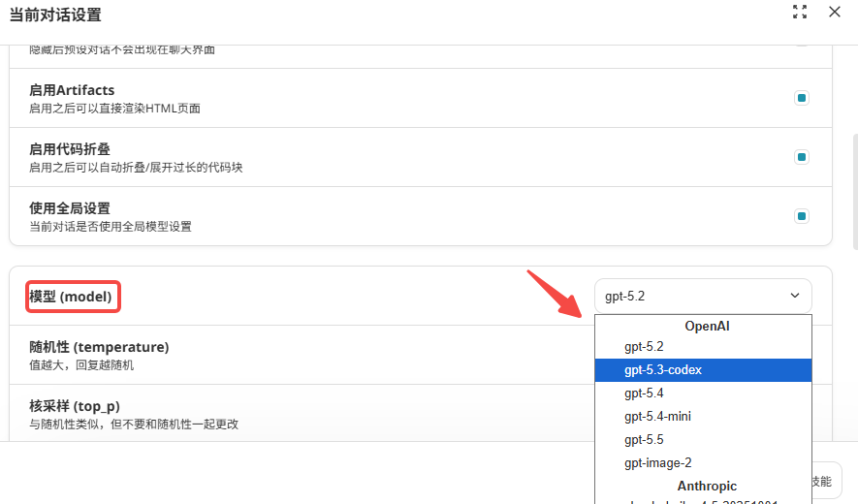Click the 启用之后可以直接渲染HTML页面 description
The image size is (858, 504).
[x=114, y=109]
